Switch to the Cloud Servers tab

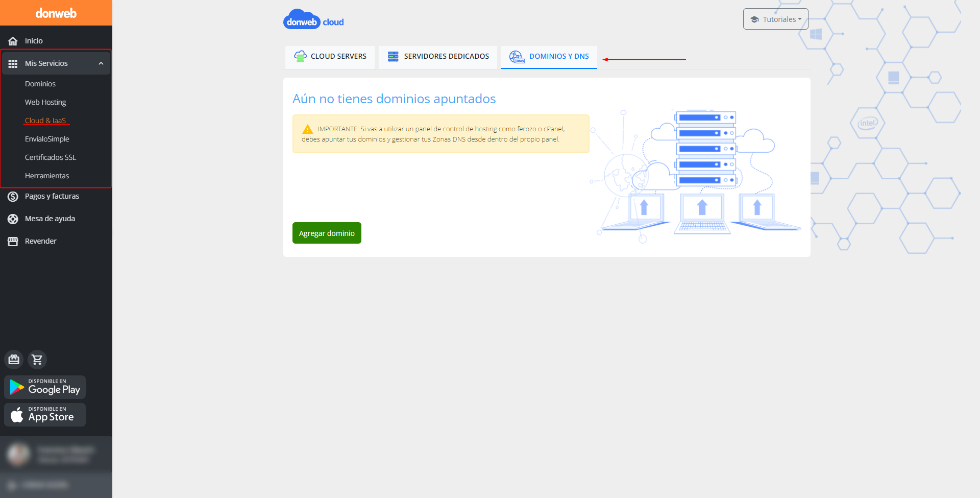(330, 57)
